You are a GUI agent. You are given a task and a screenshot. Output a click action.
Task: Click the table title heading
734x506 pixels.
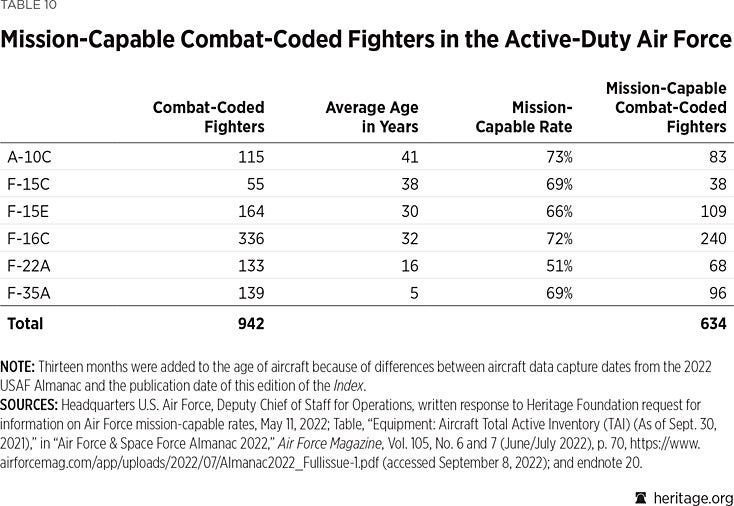[366, 41]
